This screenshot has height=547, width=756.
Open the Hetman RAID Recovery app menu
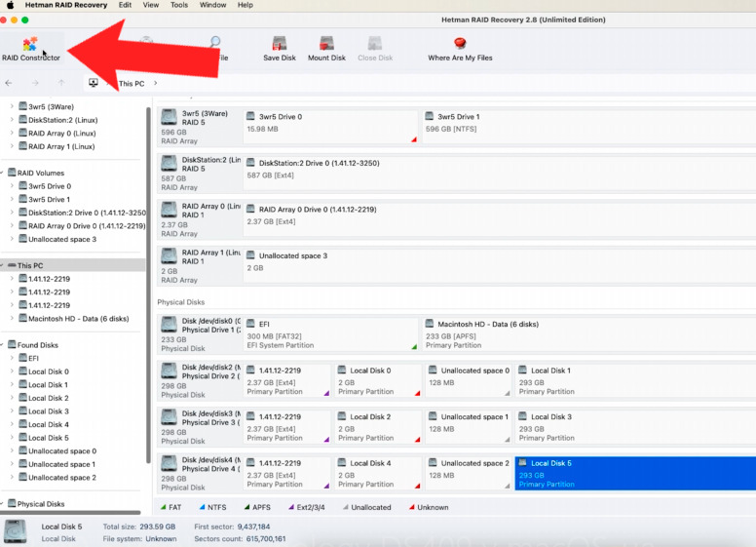66,5
